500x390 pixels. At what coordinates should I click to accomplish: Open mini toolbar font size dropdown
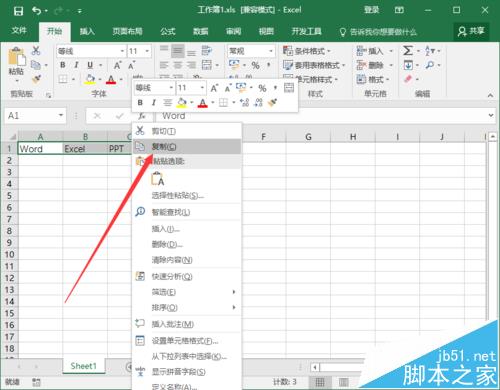202,88
